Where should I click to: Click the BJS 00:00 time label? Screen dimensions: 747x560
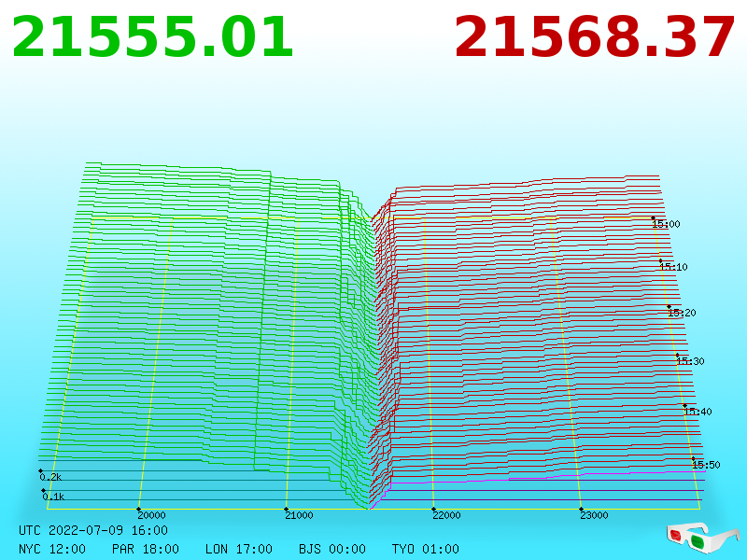coord(332,549)
